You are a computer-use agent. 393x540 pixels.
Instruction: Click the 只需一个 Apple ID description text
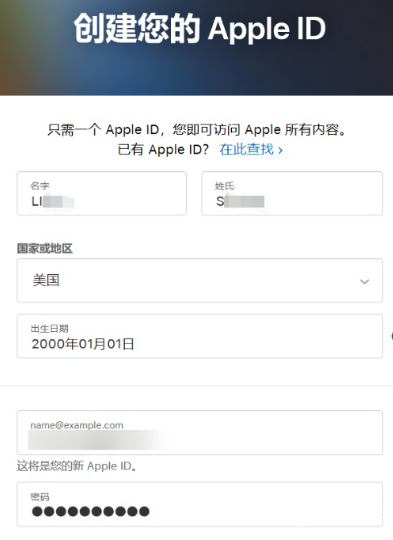pos(197,130)
